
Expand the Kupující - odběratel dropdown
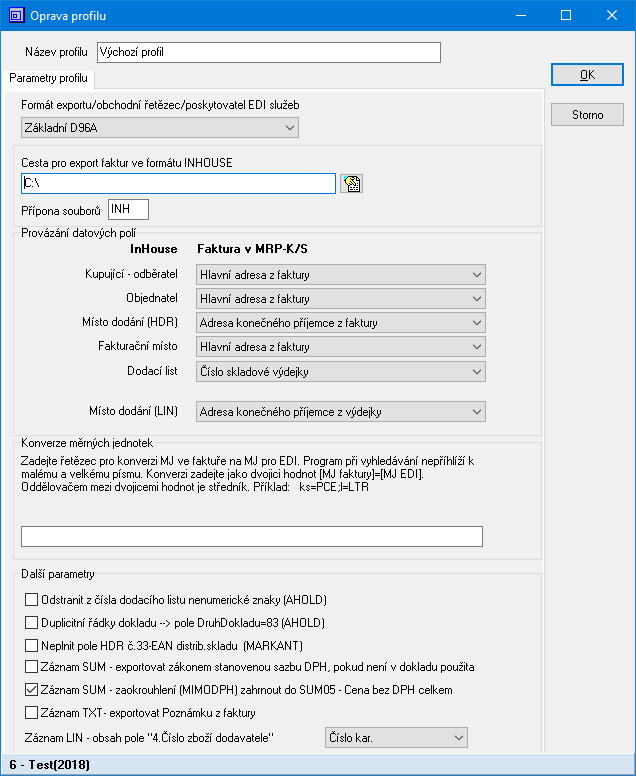point(340,275)
